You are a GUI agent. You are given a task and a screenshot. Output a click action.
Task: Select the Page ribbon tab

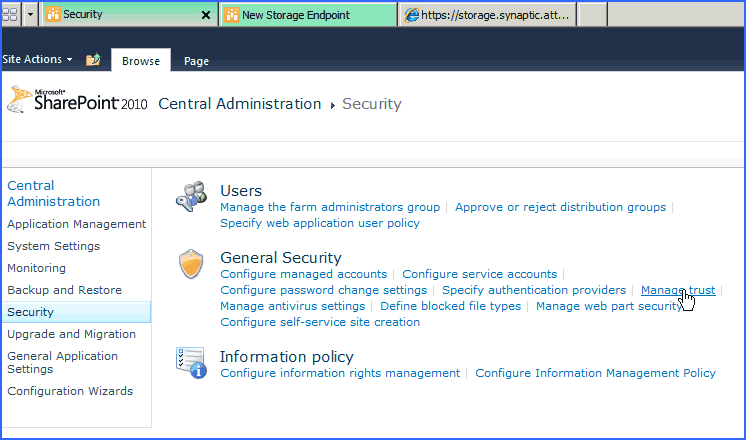pos(196,61)
